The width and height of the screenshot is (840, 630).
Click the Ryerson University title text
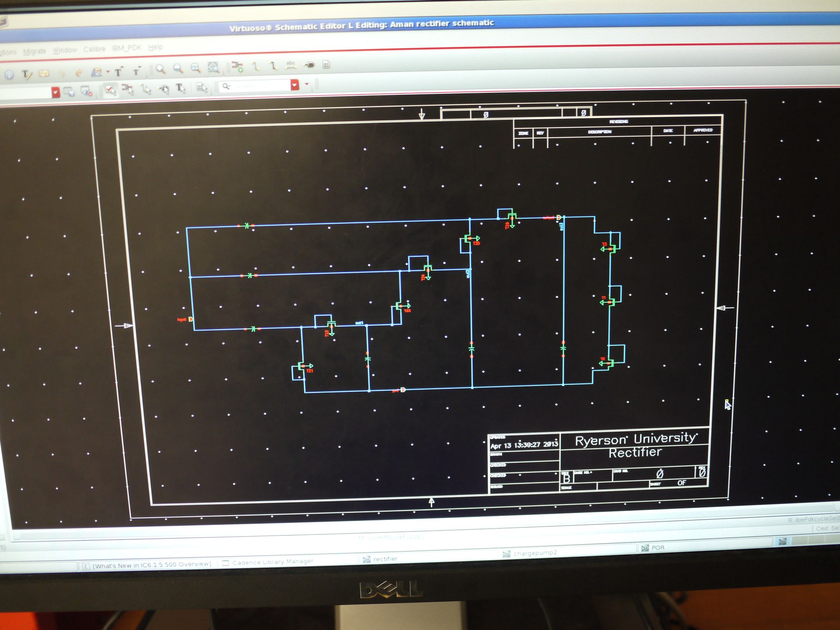pos(636,439)
